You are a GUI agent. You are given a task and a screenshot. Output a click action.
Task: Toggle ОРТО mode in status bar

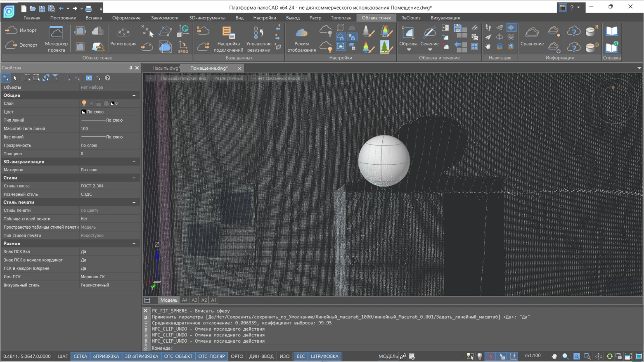coord(237,356)
